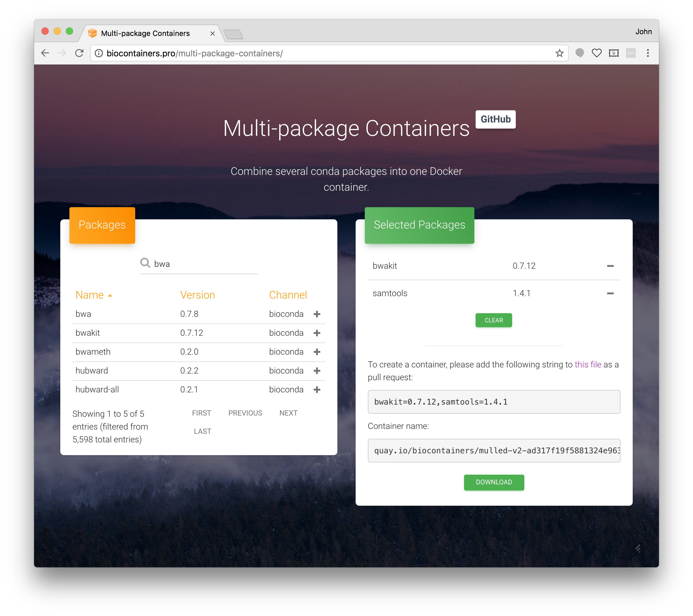693x616 pixels.
Task: Click the Selected Packages green header
Action: (x=419, y=225)
